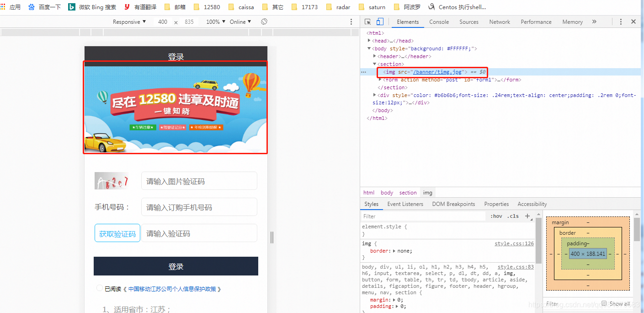Open the Online throttling dropdown
644x313 pixels.
point(240,22)
